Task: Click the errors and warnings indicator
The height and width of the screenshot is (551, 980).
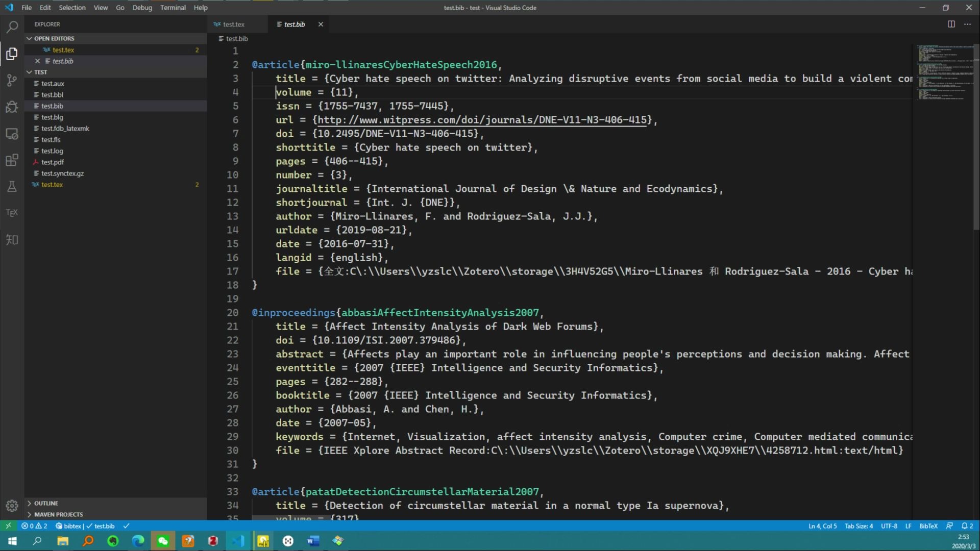Action: (x=34, y=526)
